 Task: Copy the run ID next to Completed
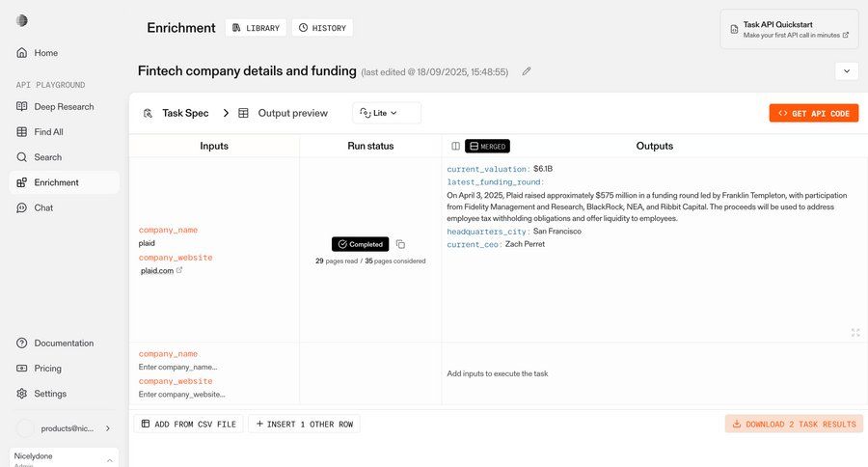click(x=400, y=244)
